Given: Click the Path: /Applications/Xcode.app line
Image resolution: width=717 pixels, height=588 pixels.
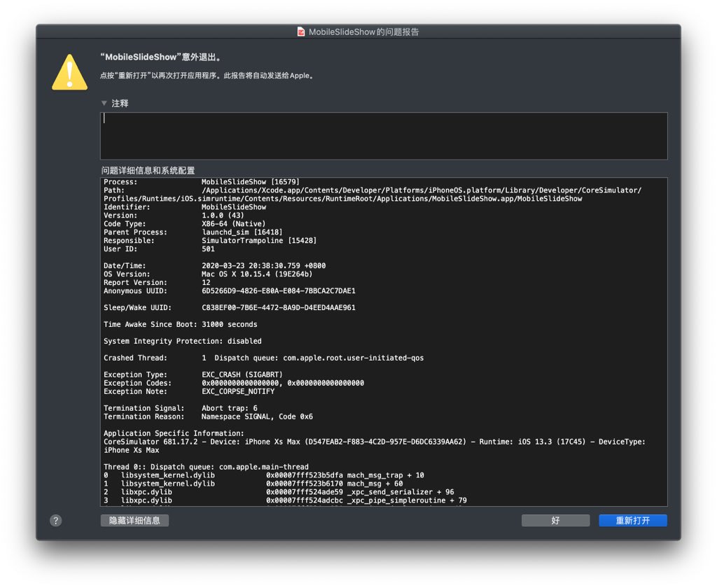Looking at the screenshot, I should (373, 195).
